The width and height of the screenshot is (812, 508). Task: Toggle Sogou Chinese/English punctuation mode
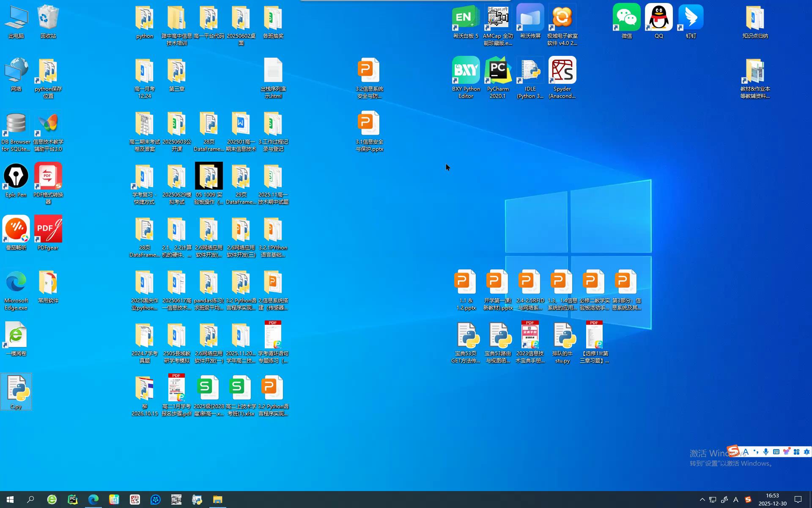point(756,452)
